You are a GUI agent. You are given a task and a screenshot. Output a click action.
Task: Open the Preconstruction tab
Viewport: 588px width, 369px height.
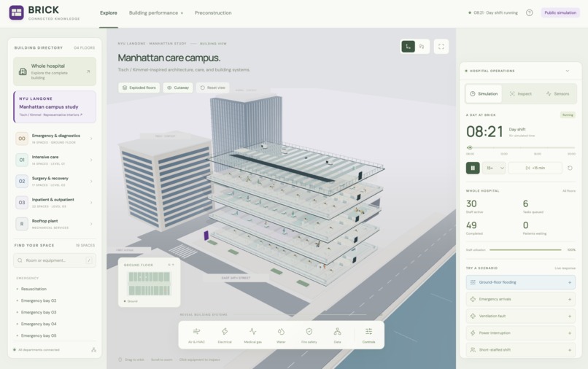pos(213,12)
